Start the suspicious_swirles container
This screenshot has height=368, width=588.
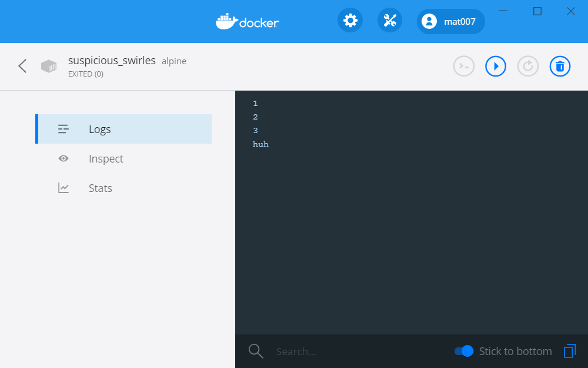tap(496, 67)
